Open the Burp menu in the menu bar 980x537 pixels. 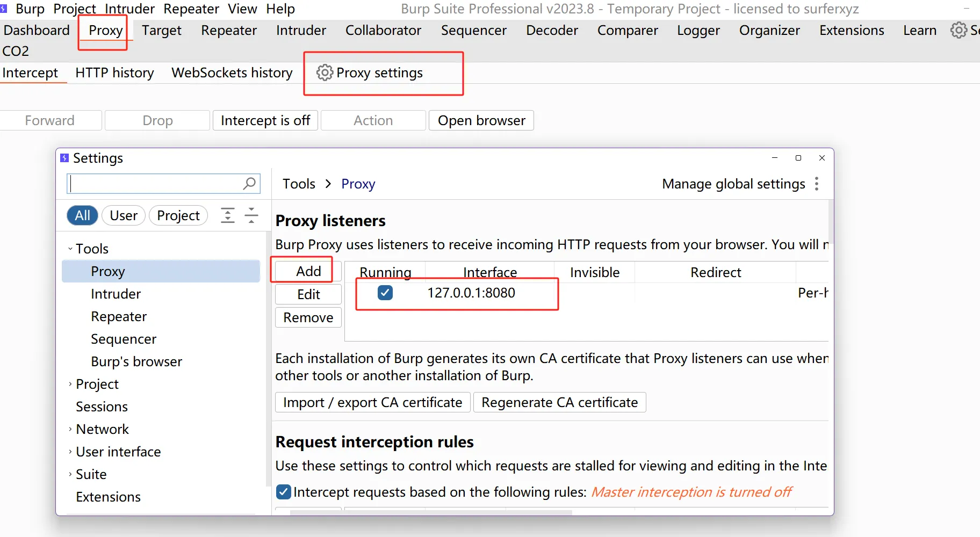[30, 9]
